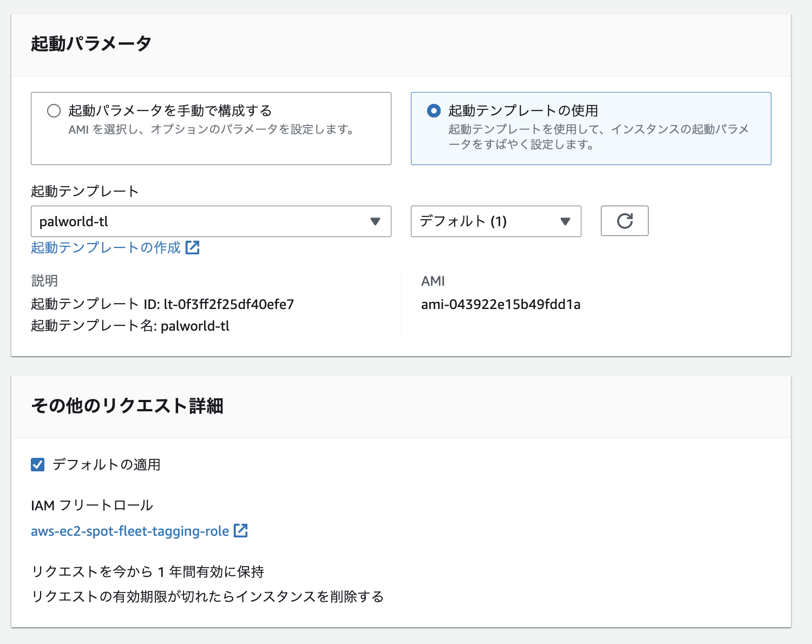Viewport: 812px width, 644px height.
Task: Click the arrow on the palworld-tl selector
Action: click(375, 221)
